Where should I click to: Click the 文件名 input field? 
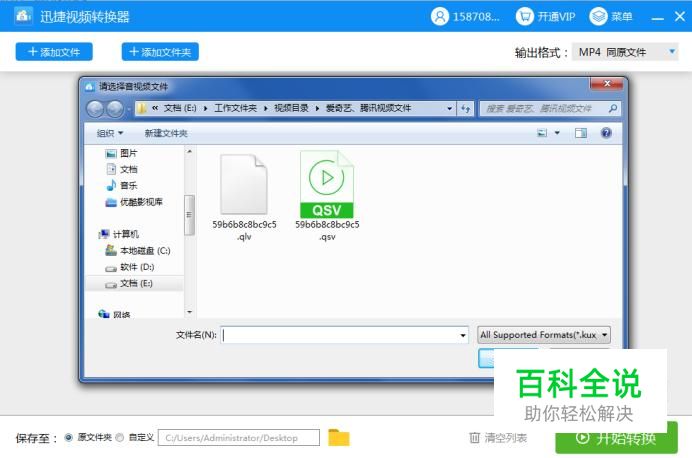[344, 335]
